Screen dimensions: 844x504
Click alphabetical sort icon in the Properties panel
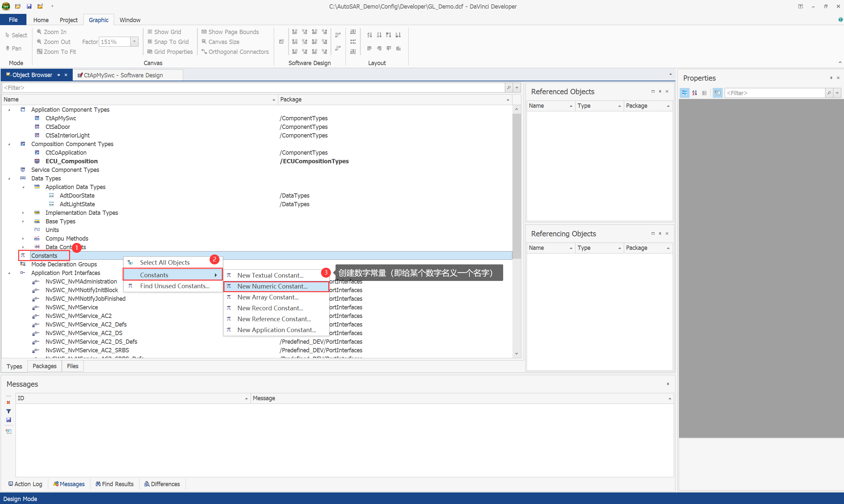(x=695, y=93)
